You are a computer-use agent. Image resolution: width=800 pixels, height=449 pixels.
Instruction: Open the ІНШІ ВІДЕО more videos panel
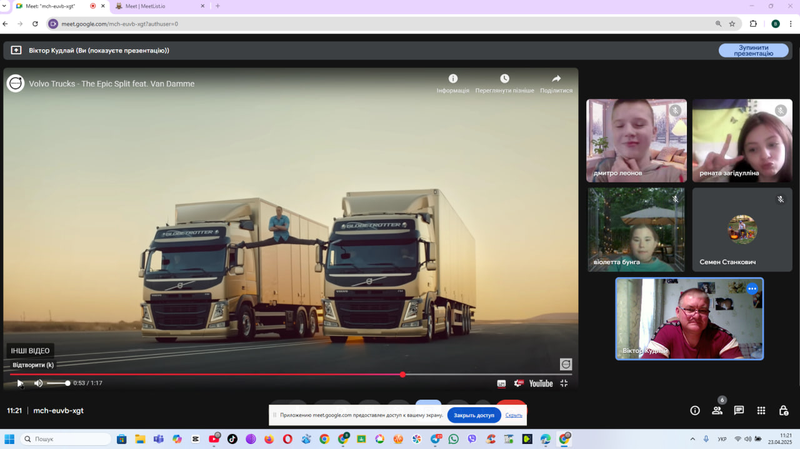(30, 351)
